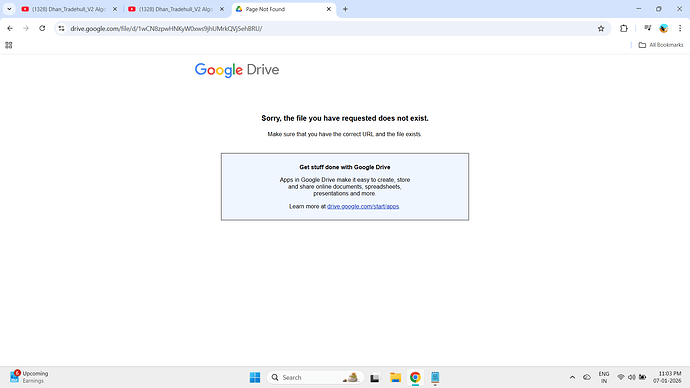Open Task View from the taskbar
The image size is (690, 388).
coord(374,377)
